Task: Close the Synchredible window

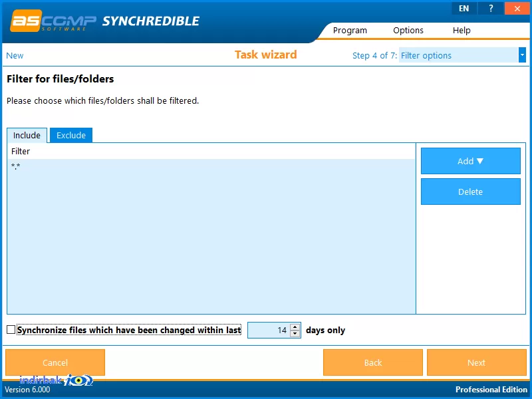Action: click(x=517, y=9)
